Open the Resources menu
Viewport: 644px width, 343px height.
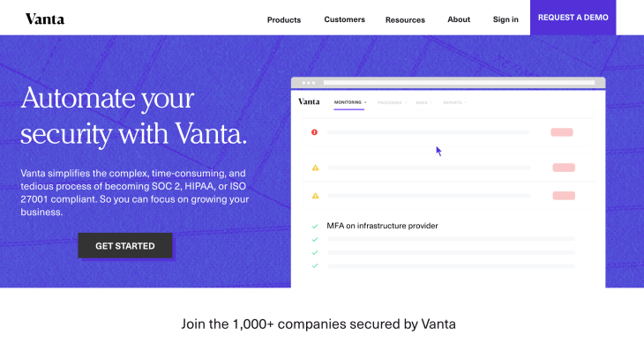click(x=405, y=19)
